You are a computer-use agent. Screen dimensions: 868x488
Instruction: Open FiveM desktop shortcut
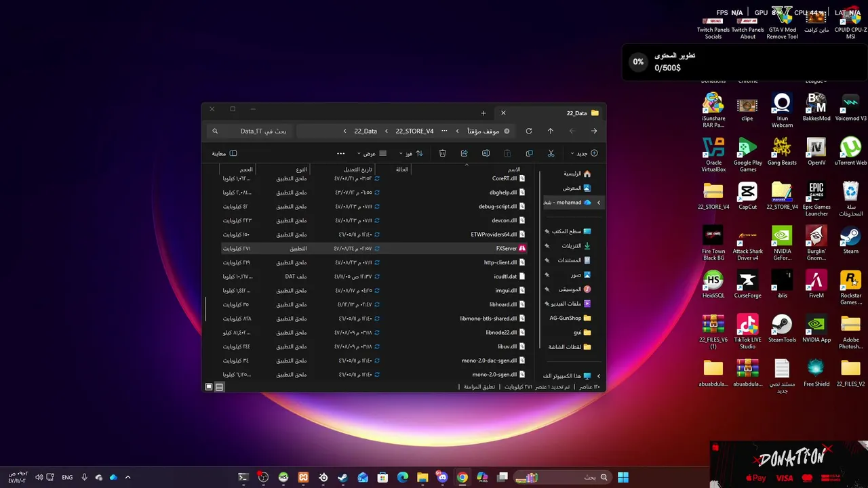coord(816,285)
